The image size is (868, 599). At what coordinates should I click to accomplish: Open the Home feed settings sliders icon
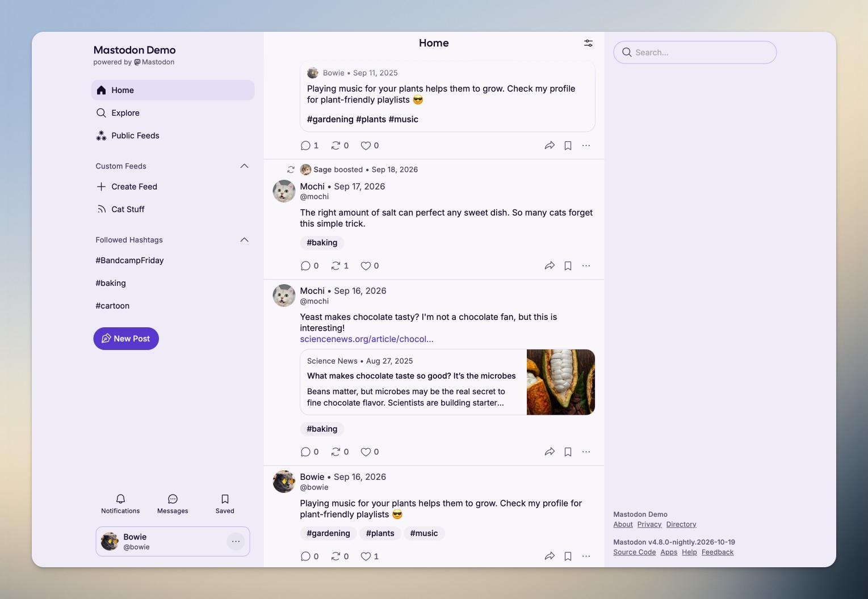click(588, 43)
